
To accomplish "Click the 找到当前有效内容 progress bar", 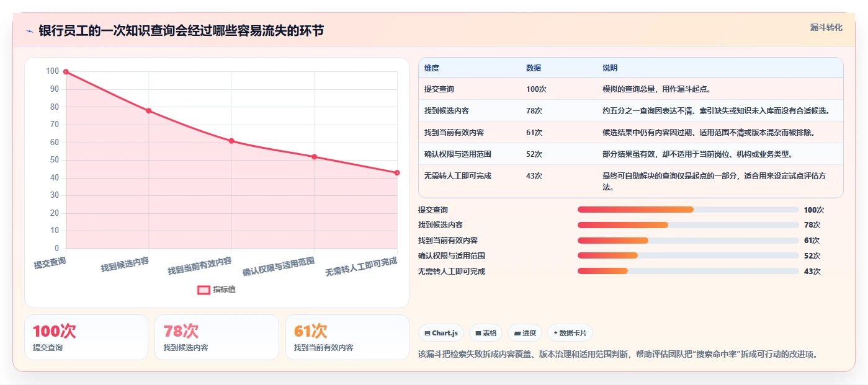I will point(688,241).
